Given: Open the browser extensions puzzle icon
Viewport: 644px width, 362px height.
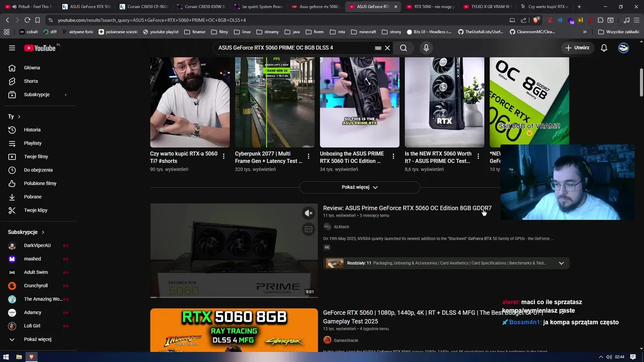Looking at the screenshot, I should (601, 20).
